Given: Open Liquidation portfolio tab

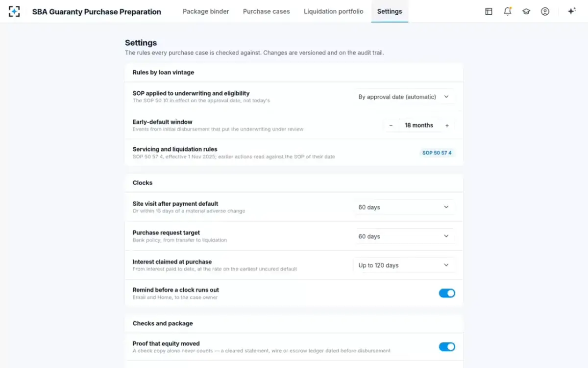Looking at the screenshot, I should click(x=334, y=11).
